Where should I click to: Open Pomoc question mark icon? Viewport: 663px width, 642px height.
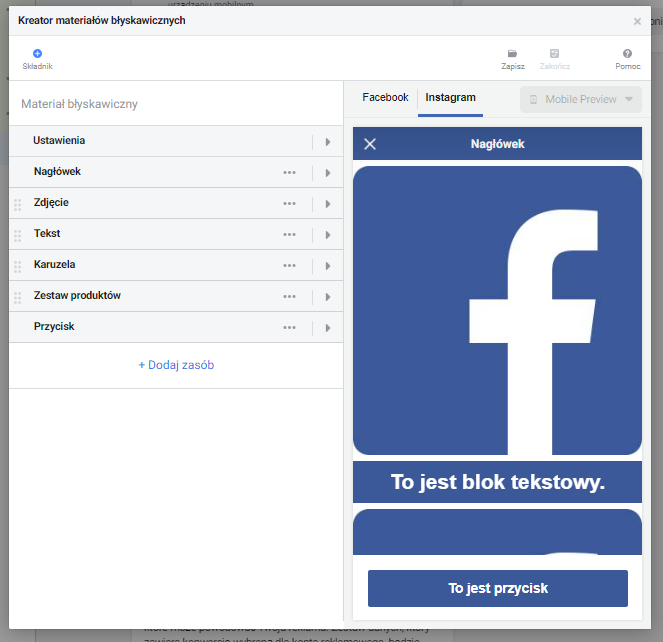click(x=627, y=53)
